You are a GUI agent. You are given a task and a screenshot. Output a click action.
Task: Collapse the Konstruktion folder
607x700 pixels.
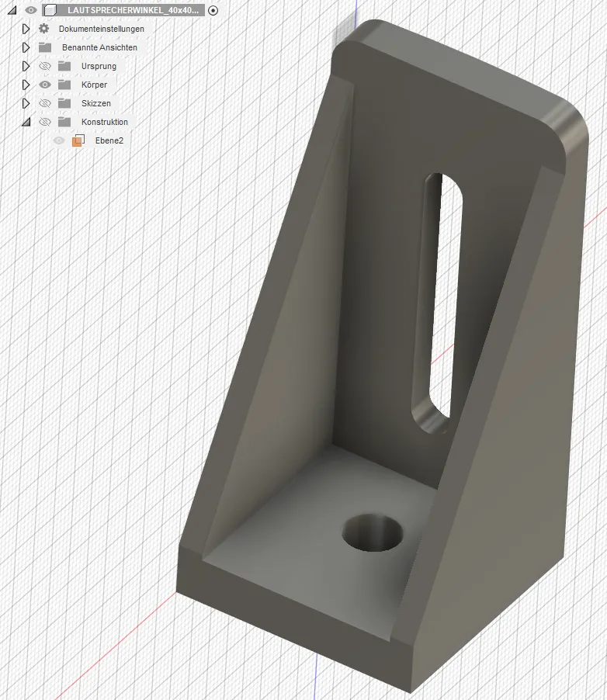[26, 122]
